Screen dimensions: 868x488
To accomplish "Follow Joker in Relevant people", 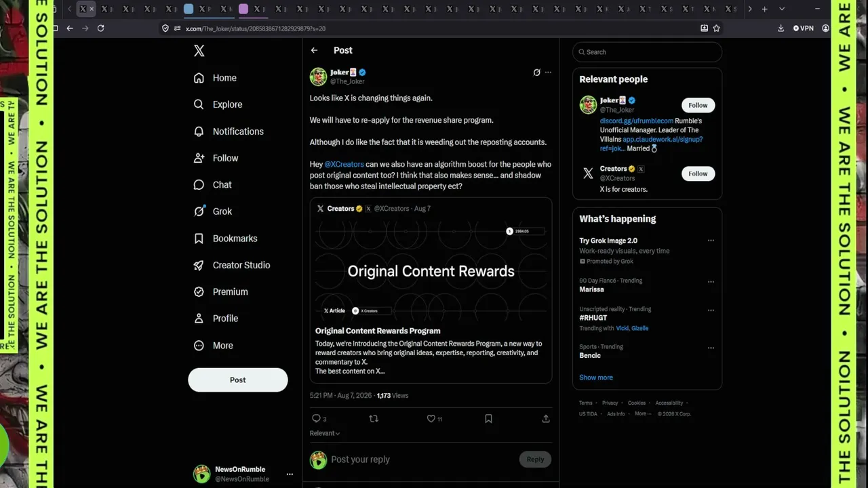I will 698,105.
